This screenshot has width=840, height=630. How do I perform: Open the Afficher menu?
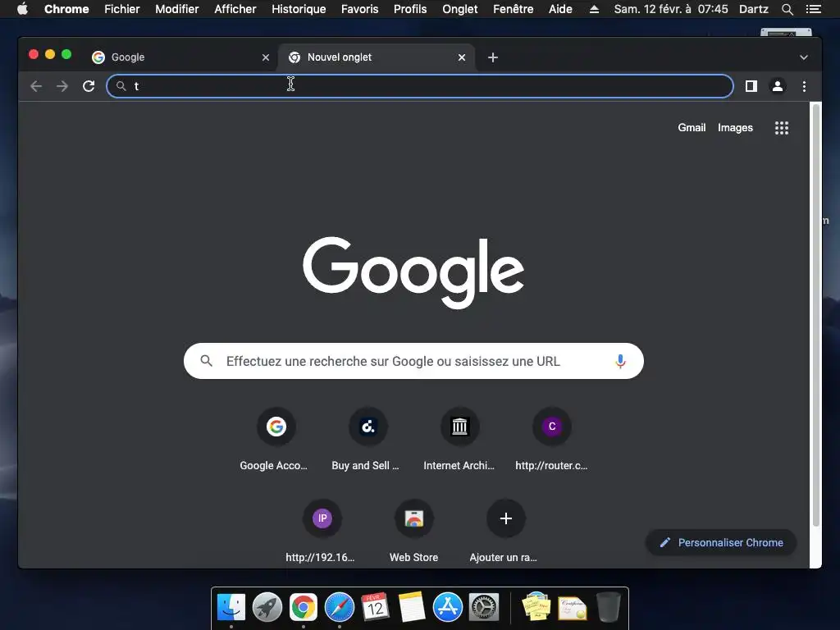pyautogui.click(x=235, y=9)
